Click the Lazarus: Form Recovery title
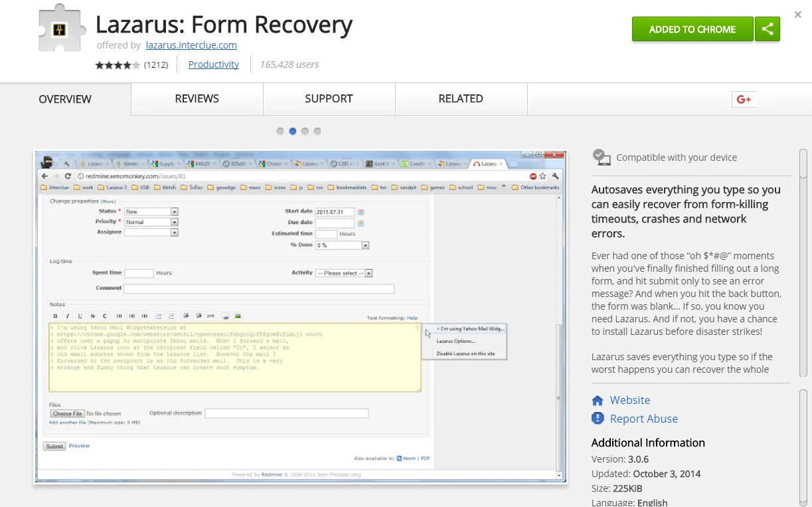This screenshot has height=507, width=812. pos(224,25)
